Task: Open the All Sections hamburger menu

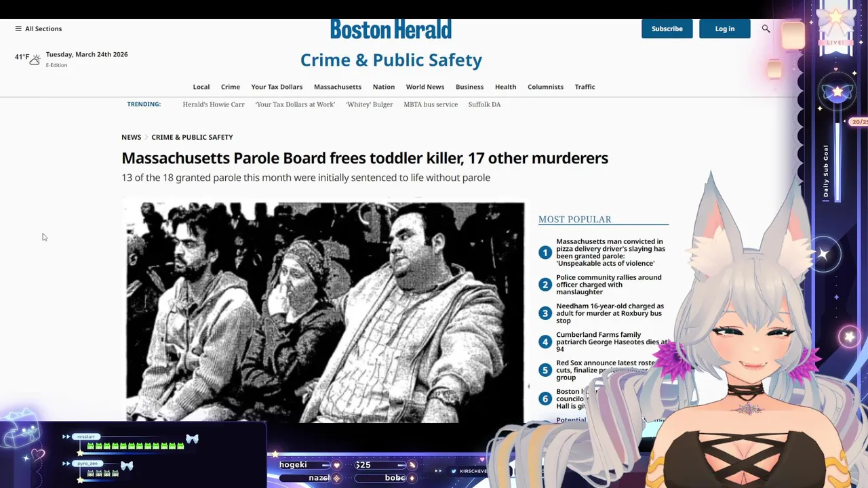Action: click(38, 28)
